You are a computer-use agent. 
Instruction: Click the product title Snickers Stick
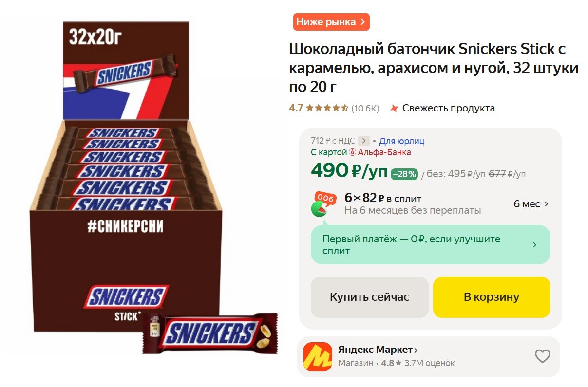click(x=434, y=68)
